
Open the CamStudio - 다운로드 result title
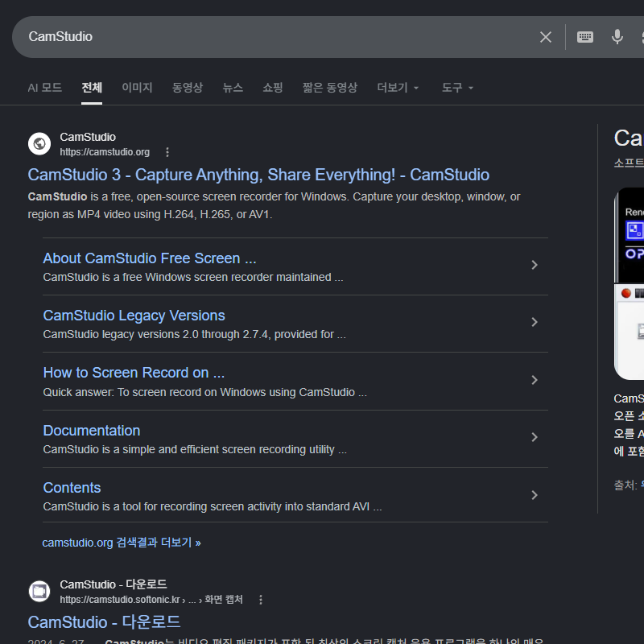(104, 622)
